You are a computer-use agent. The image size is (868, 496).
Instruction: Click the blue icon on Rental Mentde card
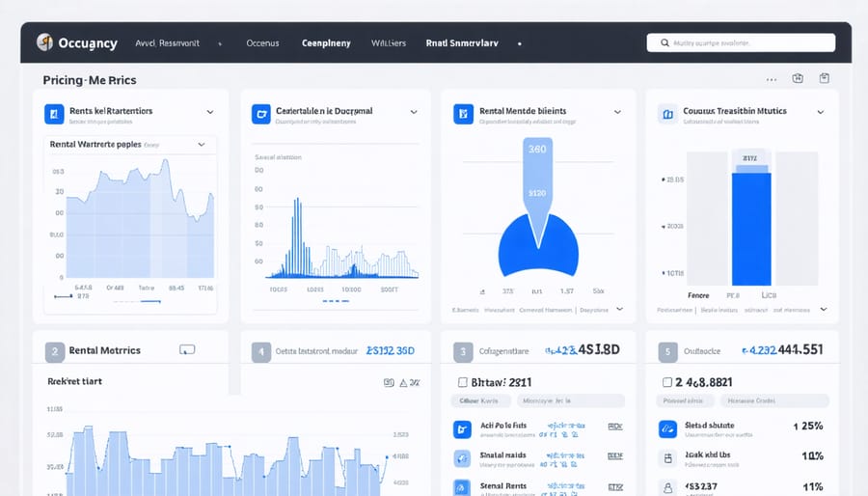[x=463, y=114]
